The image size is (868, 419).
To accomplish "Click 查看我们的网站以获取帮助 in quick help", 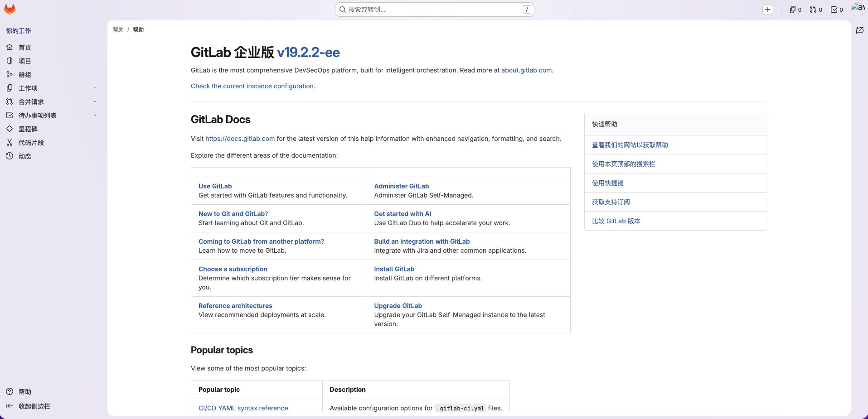I will coord(630,145).
